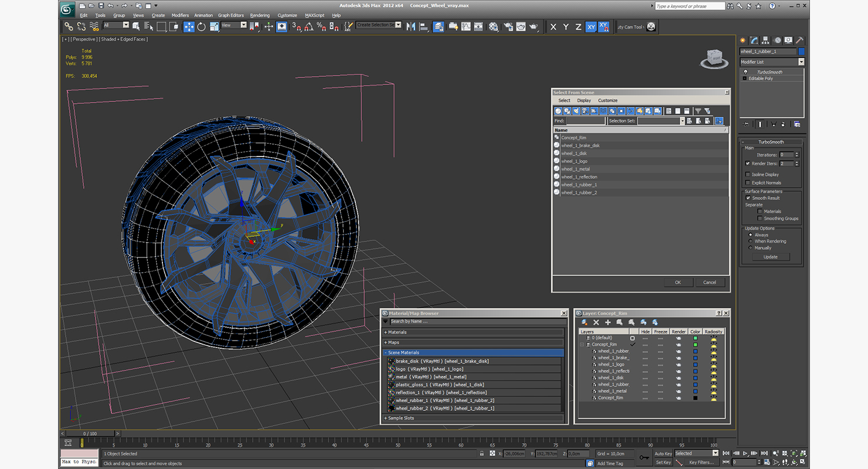Open the Rendering menu
The image size is (868, 469).
[x=260, y=15]
